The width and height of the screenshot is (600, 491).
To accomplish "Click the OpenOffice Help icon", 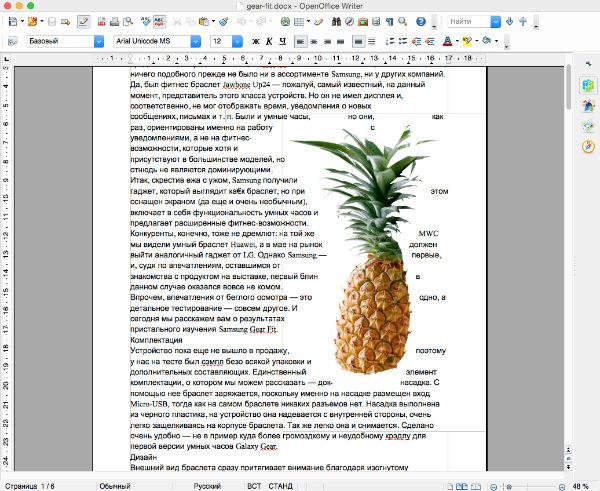I will (421, 21).
